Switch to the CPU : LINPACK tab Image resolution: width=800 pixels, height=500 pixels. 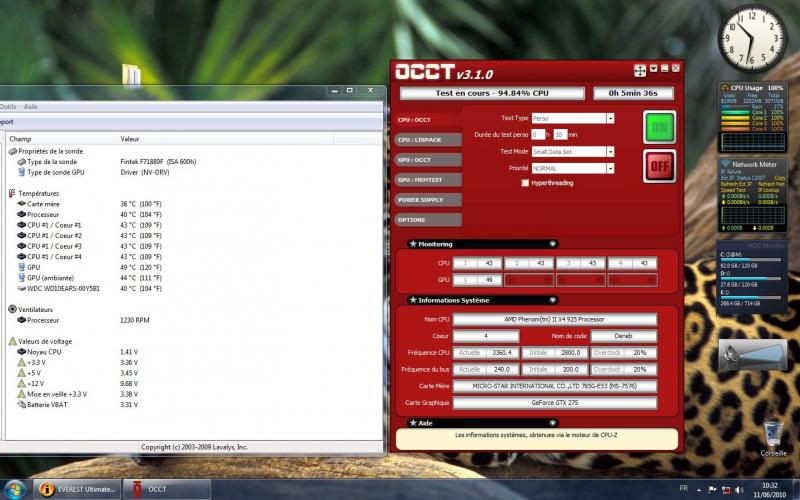tap(428, 139)
